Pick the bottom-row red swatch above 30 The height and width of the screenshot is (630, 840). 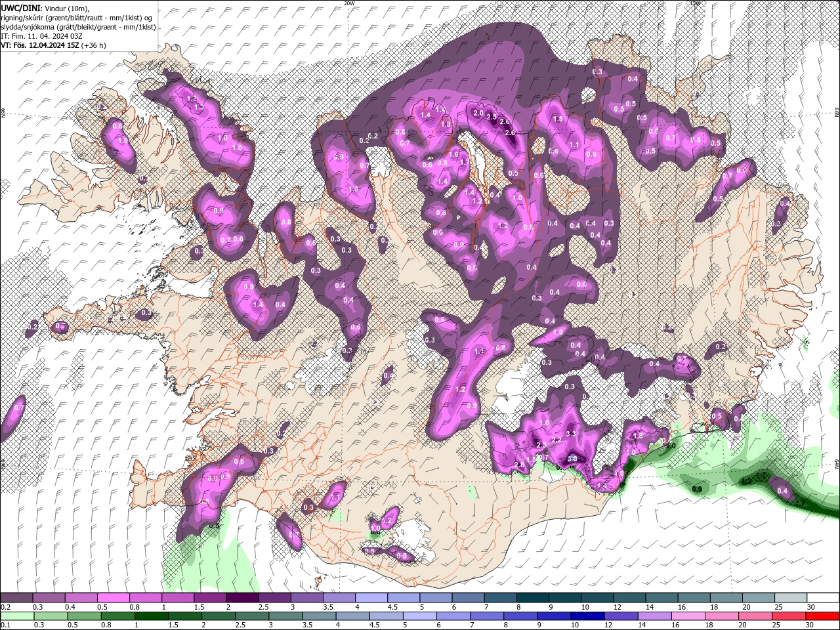click(822, 616)
